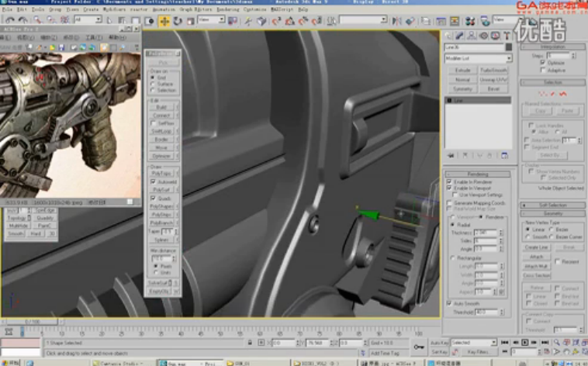The width and height of the screenshot is (588, 366).
Task: Click the Go to End playback button
Action: (545, 343)
